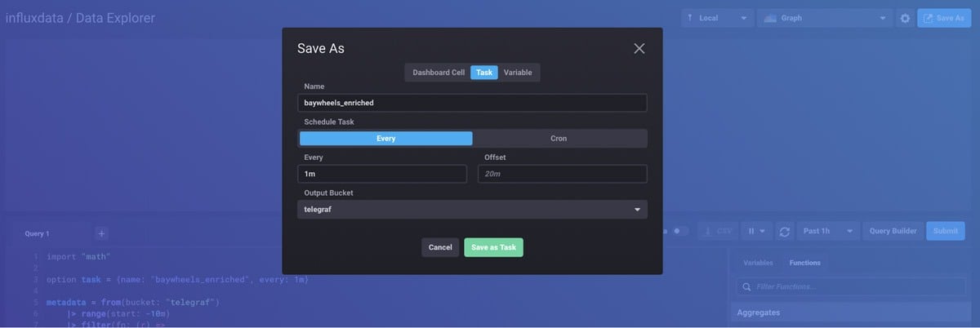Click the CSV download icon button
This screenshot has height=328, width=980.
click(x=717, y=232)
